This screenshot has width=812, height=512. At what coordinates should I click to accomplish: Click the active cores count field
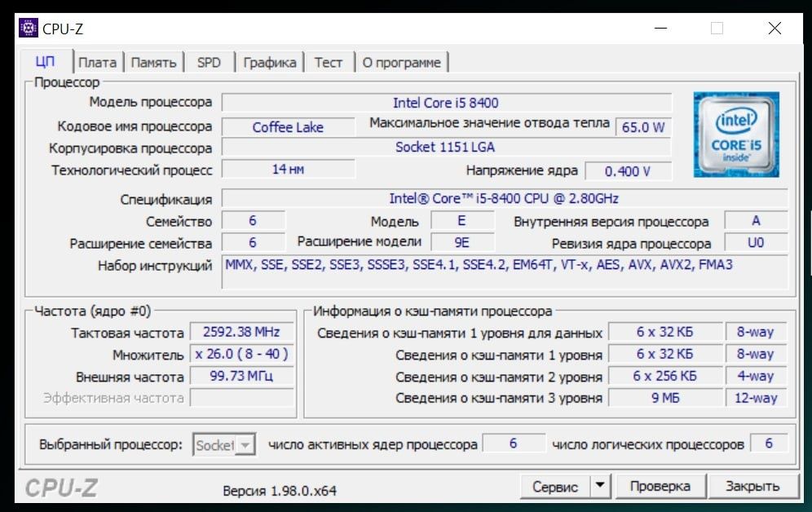point(513,444)
